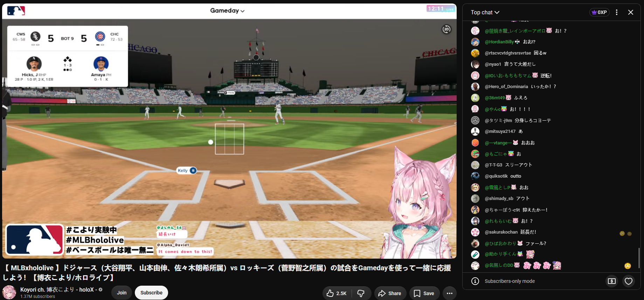Open the more actions ellipsis menu below the video
The image size is (644, 300).
click(450, 293)
